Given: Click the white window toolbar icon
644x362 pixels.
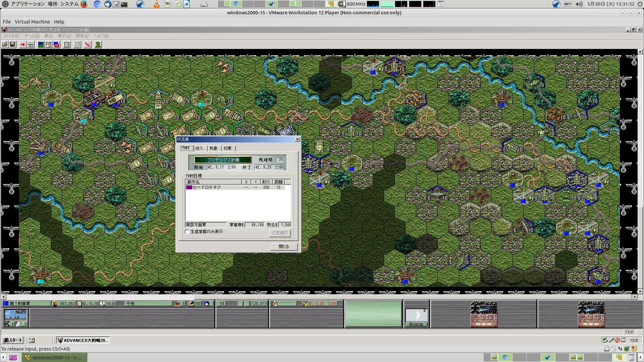Looking at the screenshot, I should (49, 45).
